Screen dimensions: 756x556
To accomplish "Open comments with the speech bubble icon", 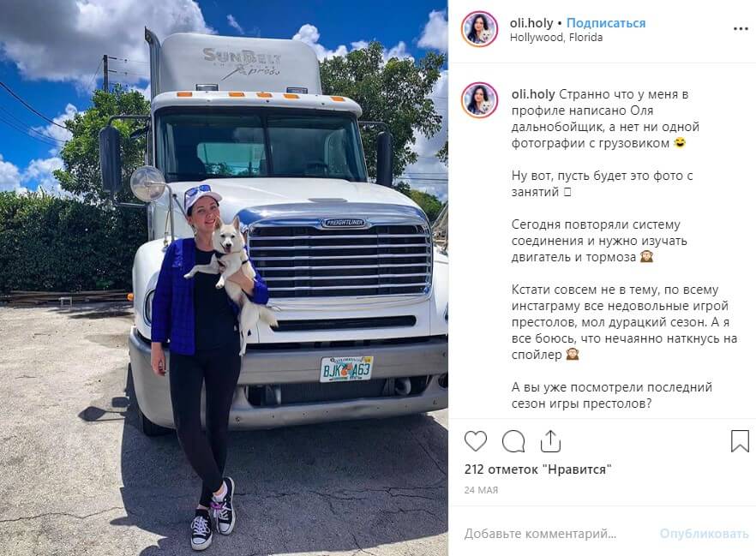I will pos(513,441).
